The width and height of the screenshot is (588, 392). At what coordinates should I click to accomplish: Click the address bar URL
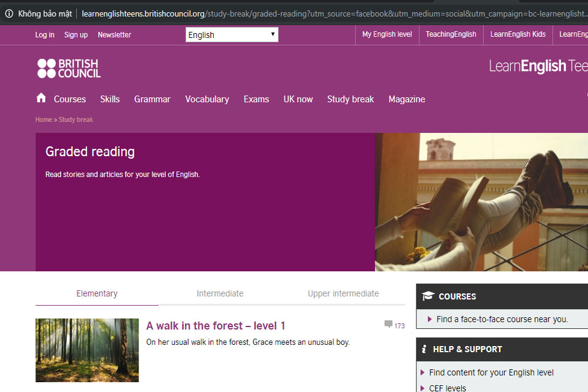(x=334, y=14)
